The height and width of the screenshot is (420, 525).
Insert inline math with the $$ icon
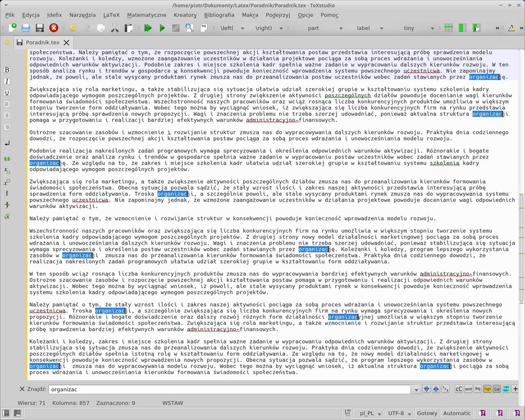coord(7,159)
